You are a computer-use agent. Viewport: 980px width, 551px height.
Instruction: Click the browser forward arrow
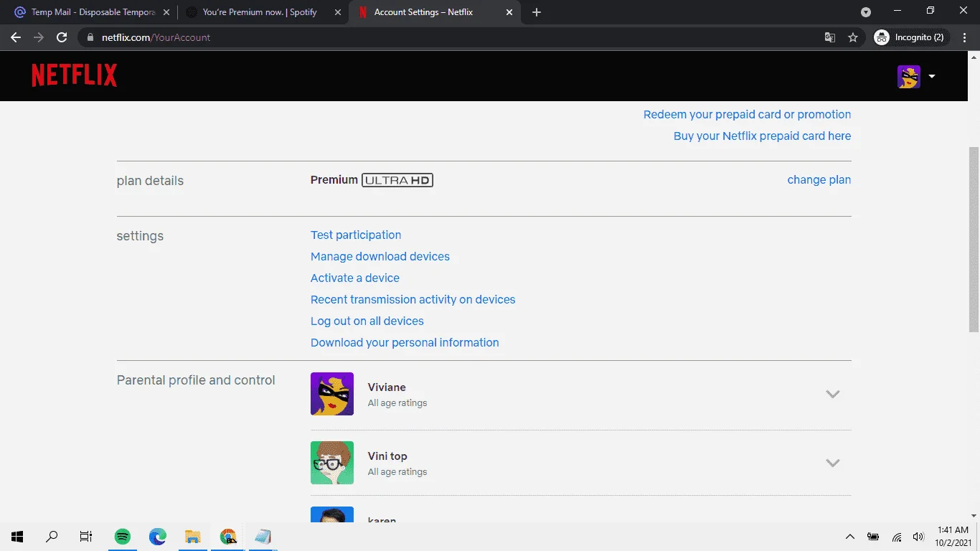39,37
